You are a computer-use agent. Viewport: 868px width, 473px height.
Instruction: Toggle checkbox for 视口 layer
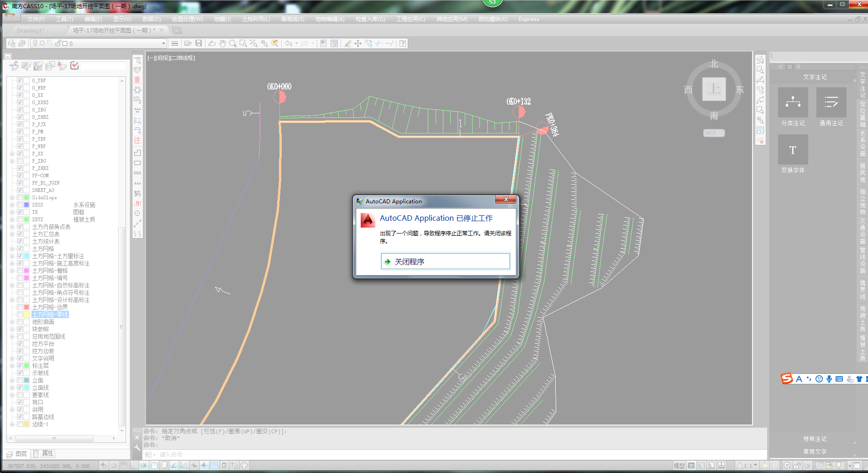coord(20,402)
